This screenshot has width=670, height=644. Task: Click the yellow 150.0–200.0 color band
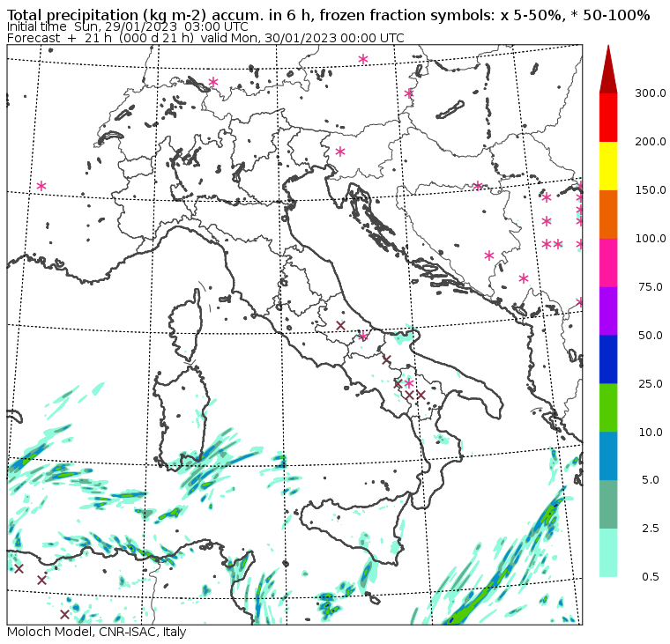pyautogui.click(x=608, y=166)
